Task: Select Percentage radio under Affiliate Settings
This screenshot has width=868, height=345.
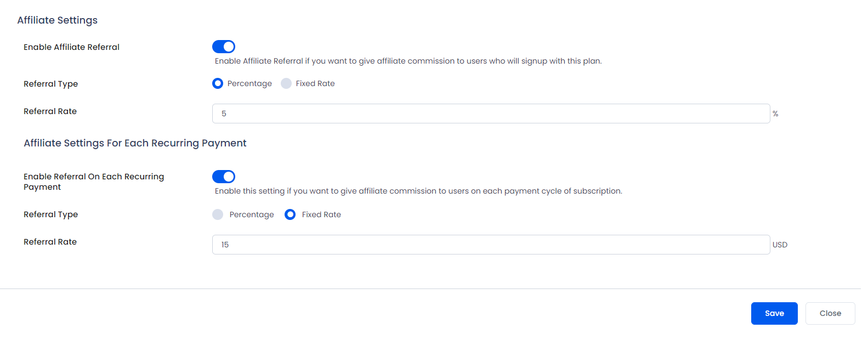Action: tap(218, 83)
